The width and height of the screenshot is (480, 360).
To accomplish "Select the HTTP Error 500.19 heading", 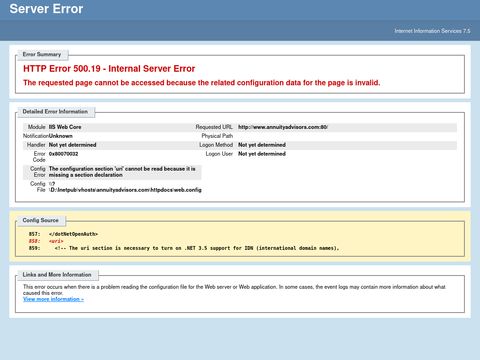I will click(109, 69).
